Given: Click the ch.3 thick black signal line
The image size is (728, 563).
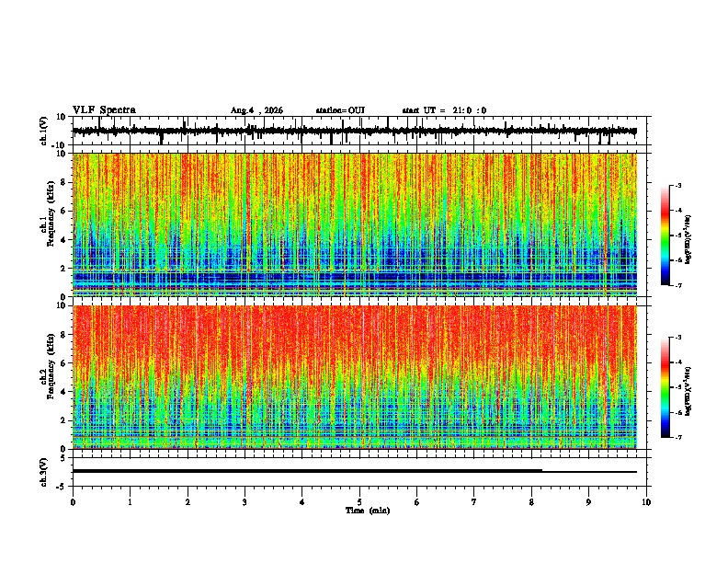Looking at the screenshot, I should coord(307,471).
